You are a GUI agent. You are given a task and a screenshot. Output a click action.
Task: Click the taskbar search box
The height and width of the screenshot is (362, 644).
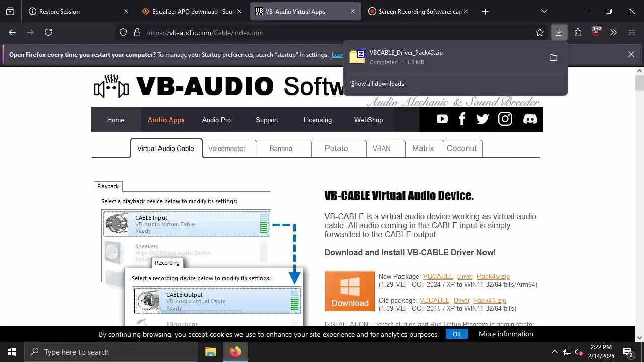(x=111, y=352)
